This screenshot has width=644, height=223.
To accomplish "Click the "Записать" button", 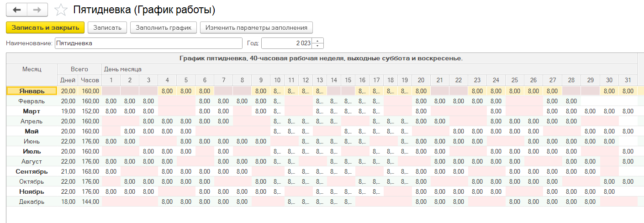I will click(107, 27).
